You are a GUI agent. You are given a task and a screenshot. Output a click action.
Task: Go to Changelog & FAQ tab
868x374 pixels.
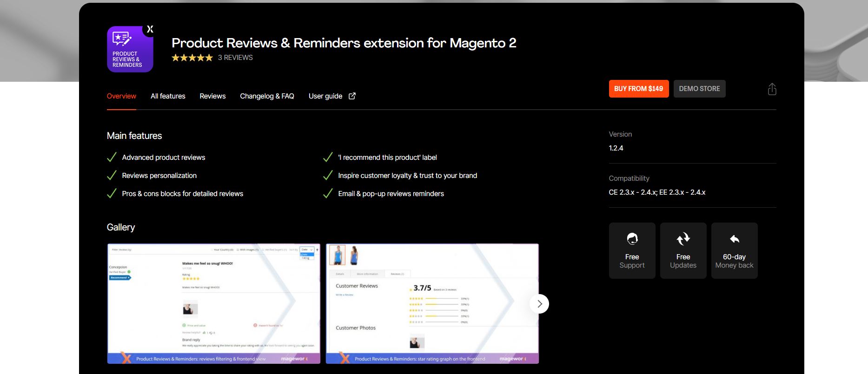(x=267, y=96)
